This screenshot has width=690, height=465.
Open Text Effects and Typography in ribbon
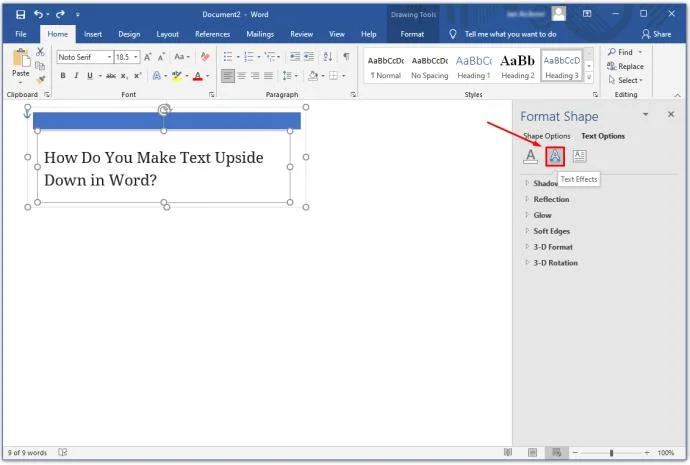point(157,76)
